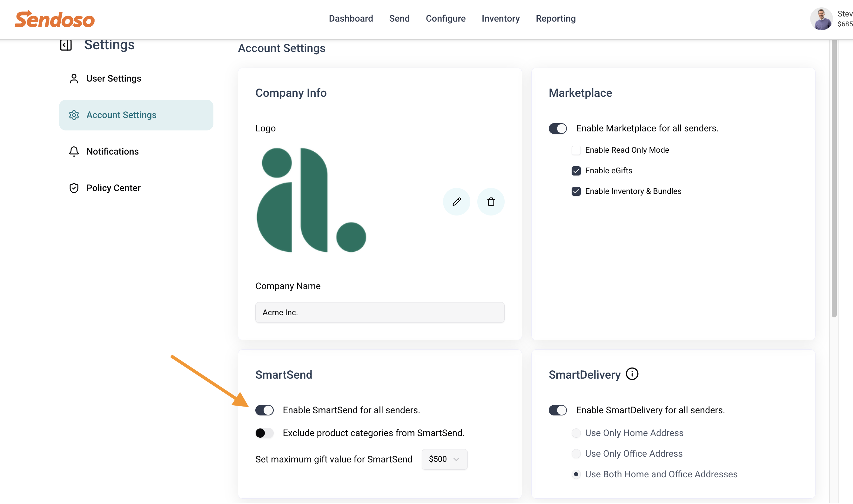Image resolution: width=853 pixels, height=504 pixels.
Task: Click the Account Settings page heading
Action: (x=281, y=48)
